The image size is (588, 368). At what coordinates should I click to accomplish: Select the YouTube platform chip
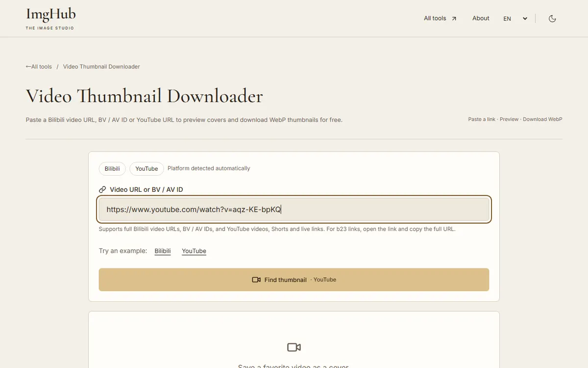click(x=147, y=169)
